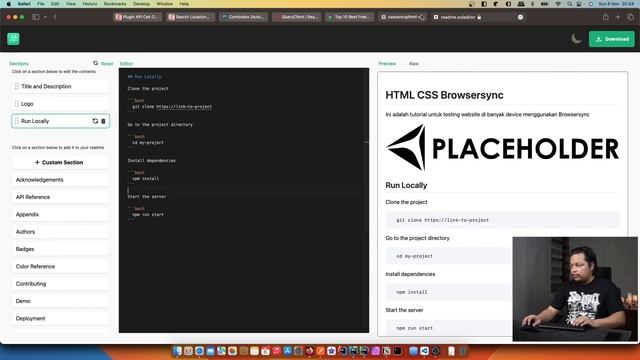This screenshot has height=360, width=640.
Task: Add the Color Reference section
Action: coord(60,267)
